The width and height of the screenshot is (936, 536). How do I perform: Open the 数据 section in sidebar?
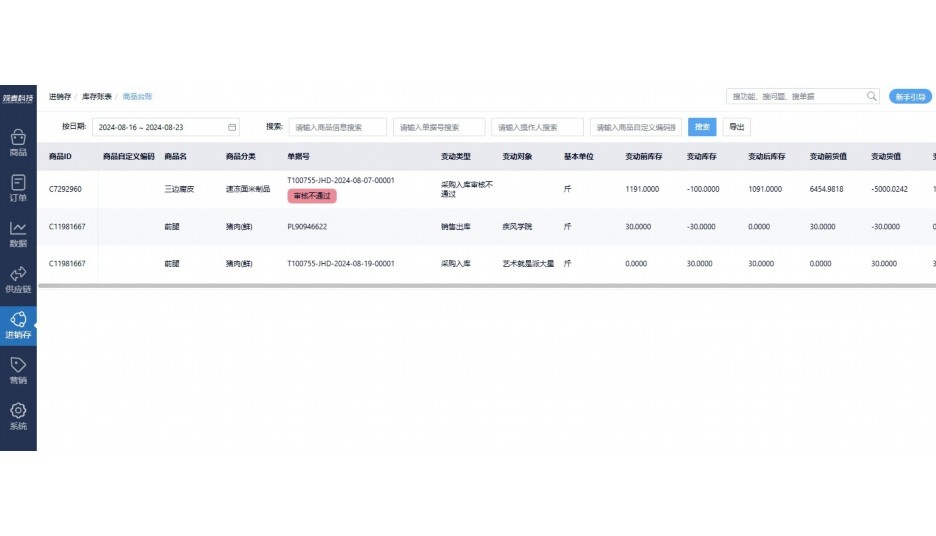(x=18, y=234)
